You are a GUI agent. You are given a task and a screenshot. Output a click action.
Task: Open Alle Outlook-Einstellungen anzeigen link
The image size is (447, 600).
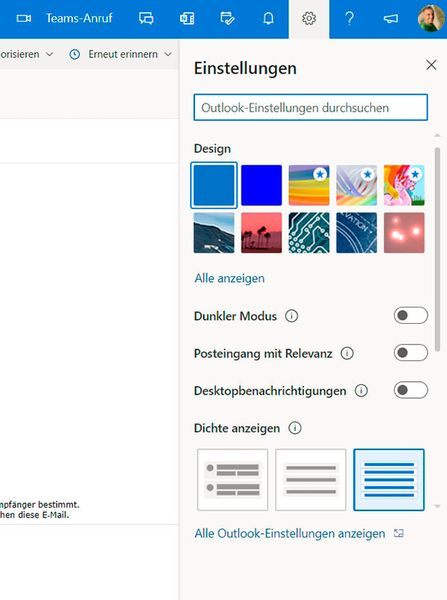[290, 533]
